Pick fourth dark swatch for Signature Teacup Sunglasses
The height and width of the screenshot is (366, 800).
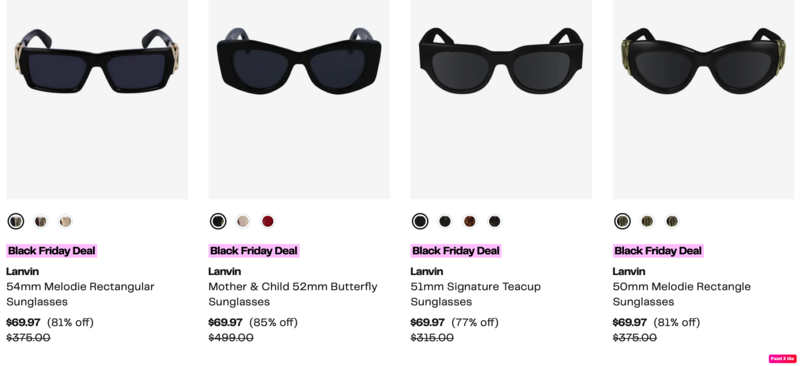click(494, 221)
